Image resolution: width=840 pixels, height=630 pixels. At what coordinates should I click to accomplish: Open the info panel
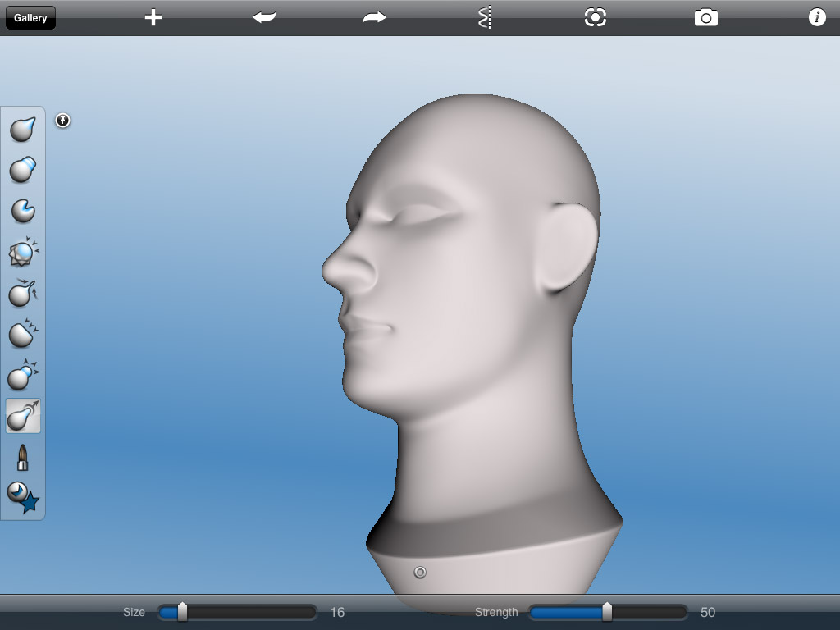817,17
